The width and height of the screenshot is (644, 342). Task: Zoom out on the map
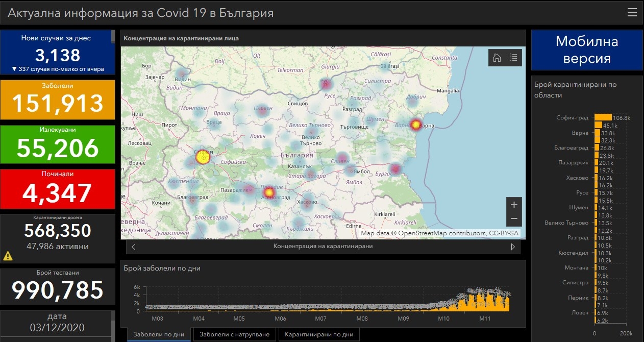tap(514, 218)
